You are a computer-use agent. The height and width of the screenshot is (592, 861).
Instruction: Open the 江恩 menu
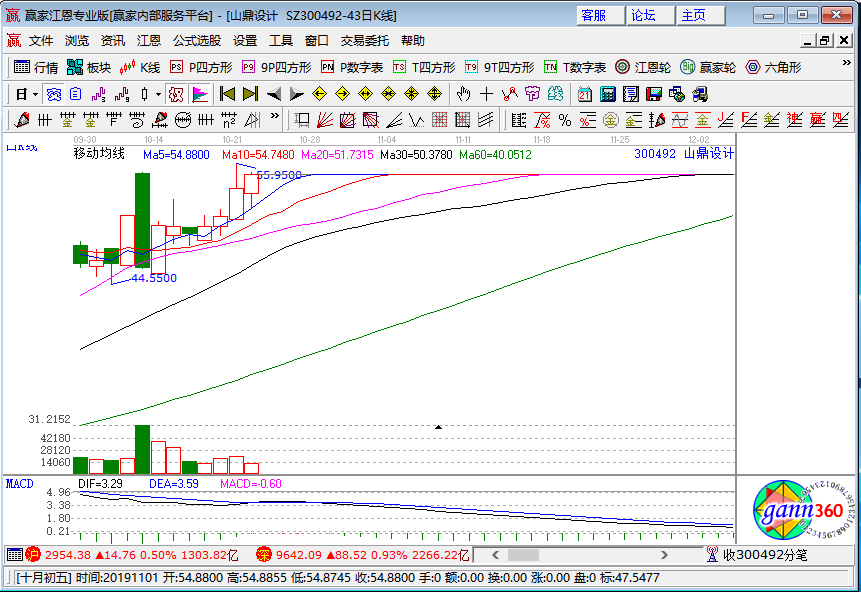click(x=149, y=41)
